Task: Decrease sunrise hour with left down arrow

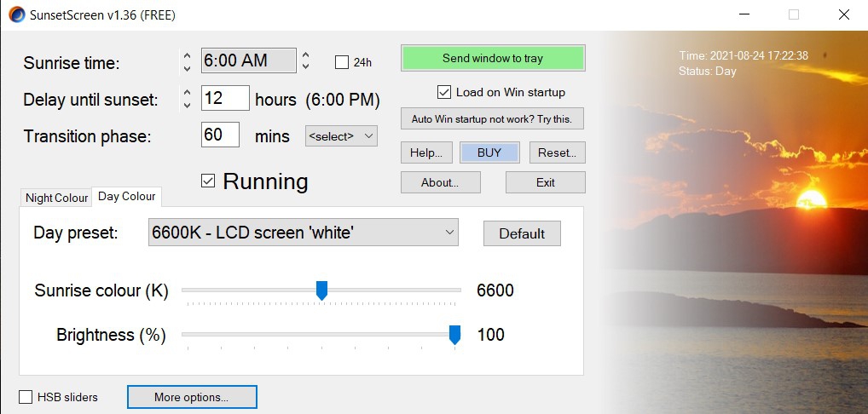Action: (187, 68)
